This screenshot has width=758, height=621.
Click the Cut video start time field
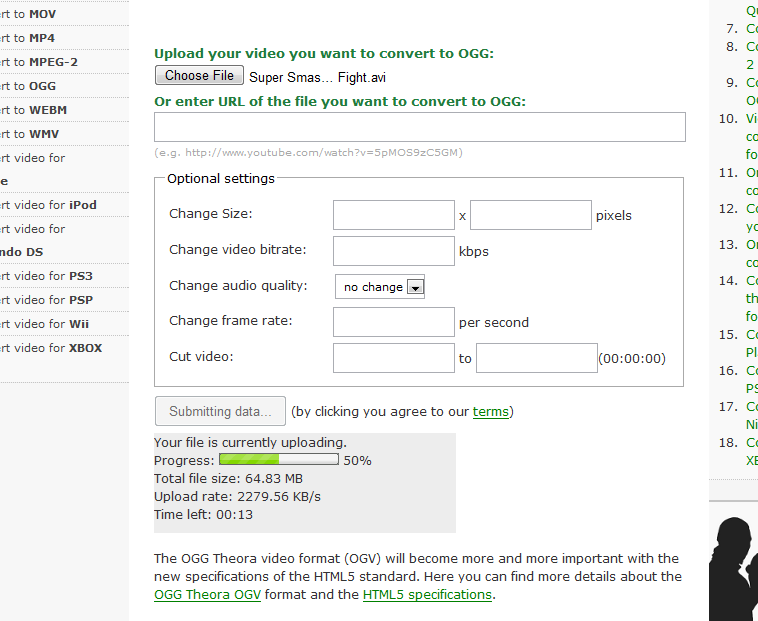393,357
